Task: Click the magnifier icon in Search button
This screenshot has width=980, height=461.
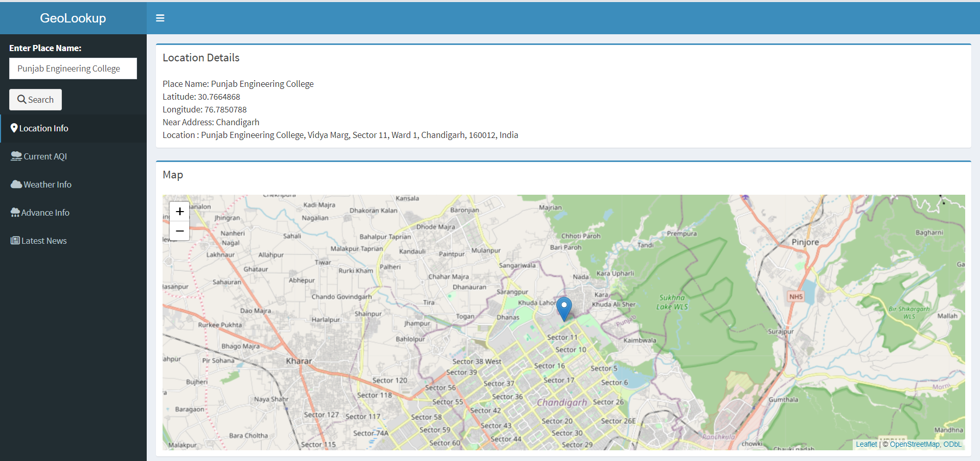Action: tap(21, 99)
